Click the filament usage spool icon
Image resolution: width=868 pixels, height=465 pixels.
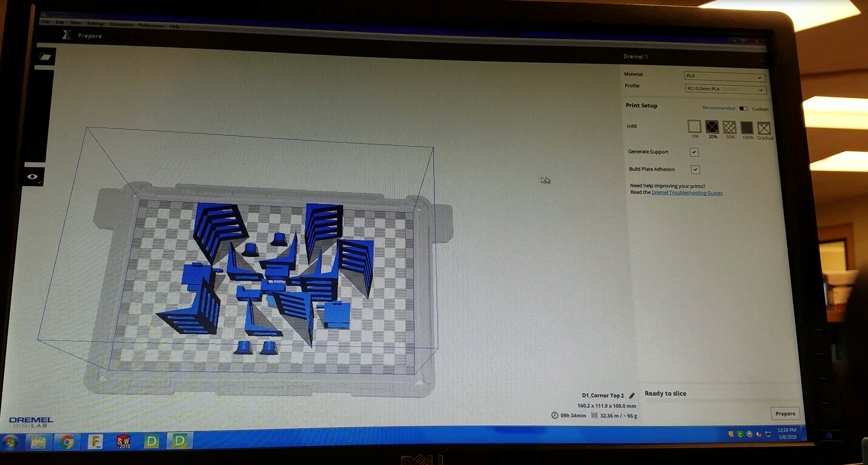point(594,416)
